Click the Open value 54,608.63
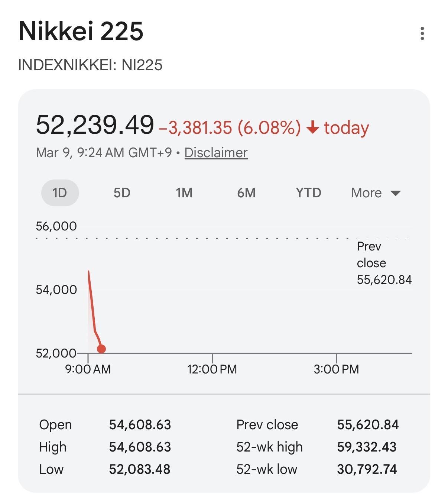 click(x=140, y=424)
